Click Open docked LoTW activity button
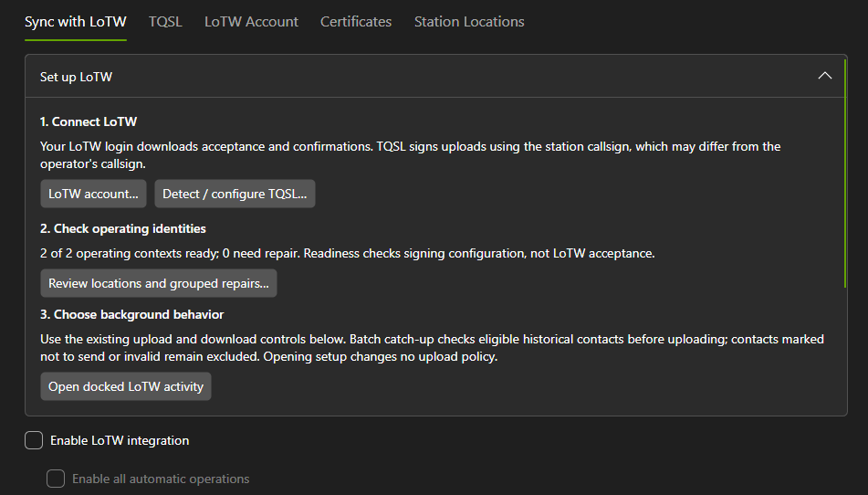Viewport: 868px width, 495px height. (126, 386)
